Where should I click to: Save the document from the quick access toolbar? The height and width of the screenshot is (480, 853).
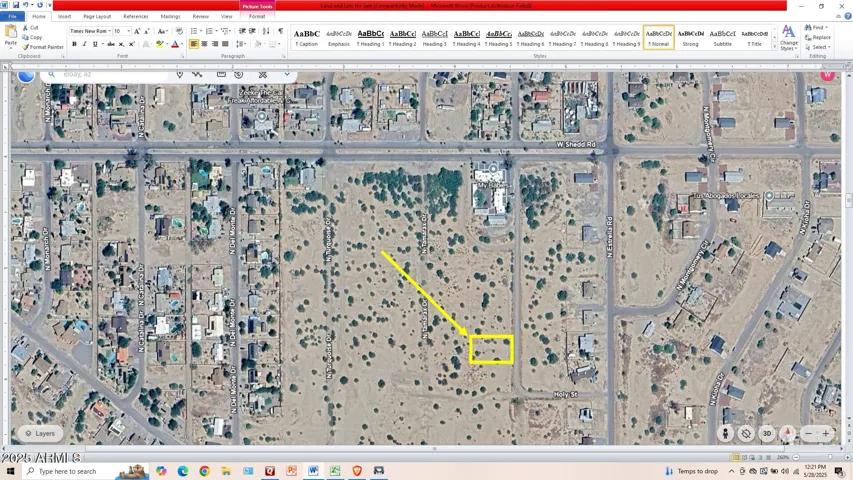point(16,5)
